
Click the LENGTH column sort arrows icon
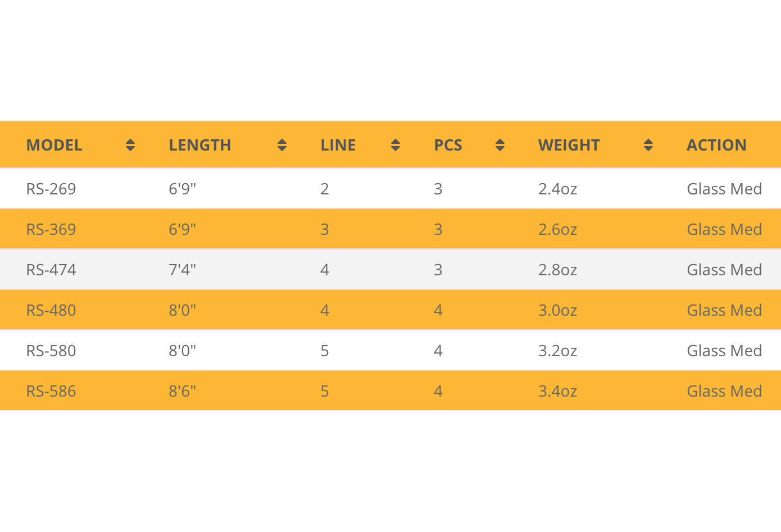pos(282,145)
